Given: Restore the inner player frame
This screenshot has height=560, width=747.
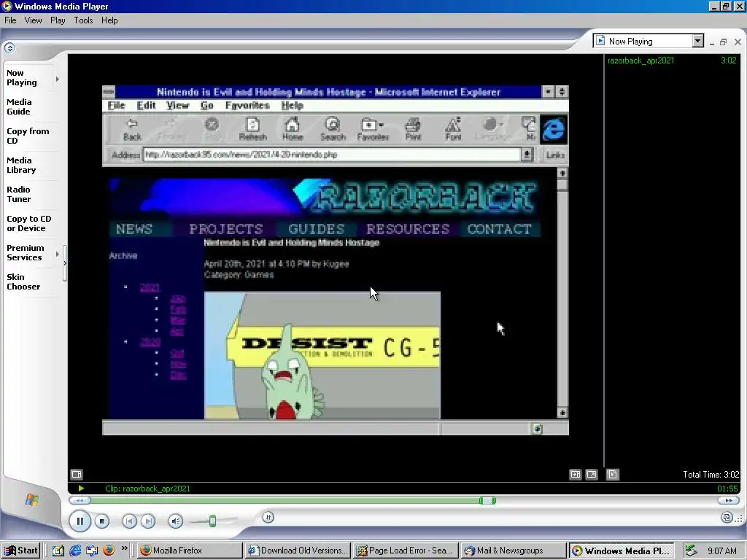Looking at the screenshot, I should point(723,42).
